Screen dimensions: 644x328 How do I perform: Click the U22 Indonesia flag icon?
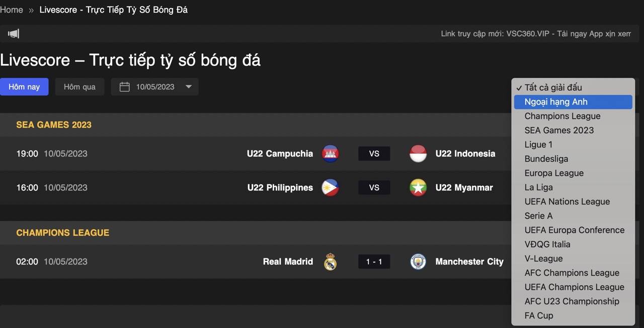418,154
